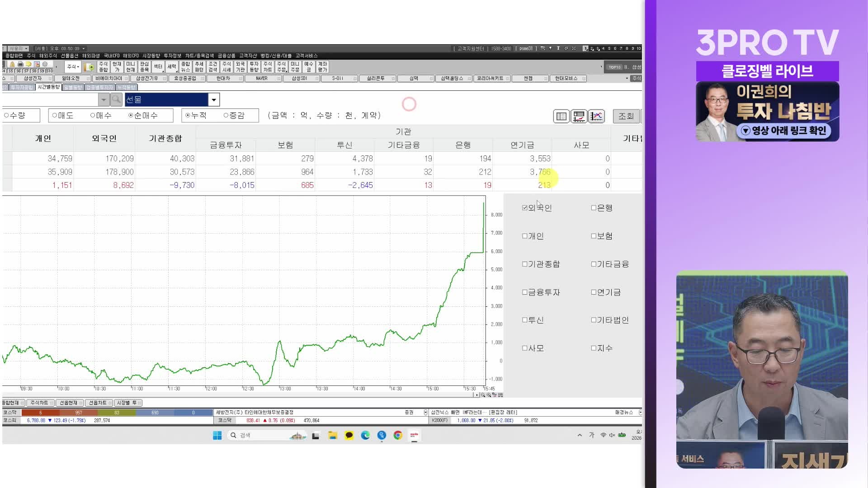Open the 선물옵션 menu
Screen dimensions: 868x488
pyautogui.click(x=70, y=56)
